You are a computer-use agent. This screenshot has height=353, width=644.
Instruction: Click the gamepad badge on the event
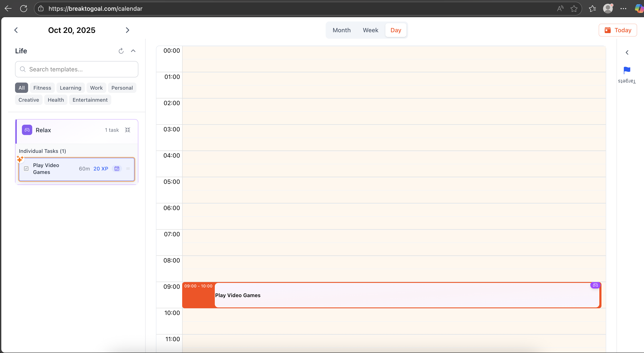595,285
